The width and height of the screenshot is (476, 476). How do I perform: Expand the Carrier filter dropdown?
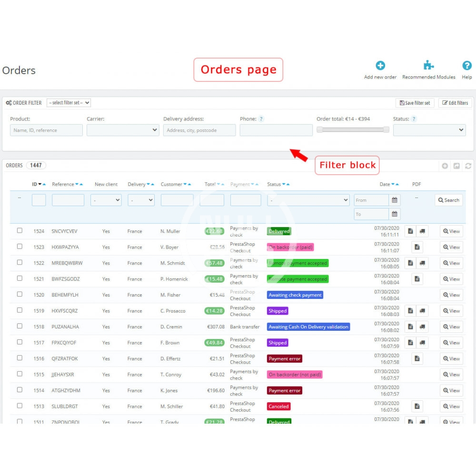[123, 130]
